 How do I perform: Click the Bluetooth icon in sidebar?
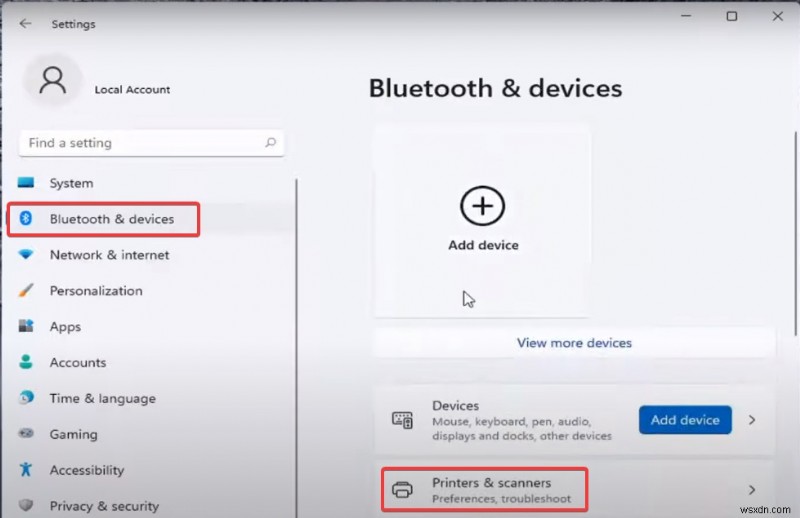point(27,219)
